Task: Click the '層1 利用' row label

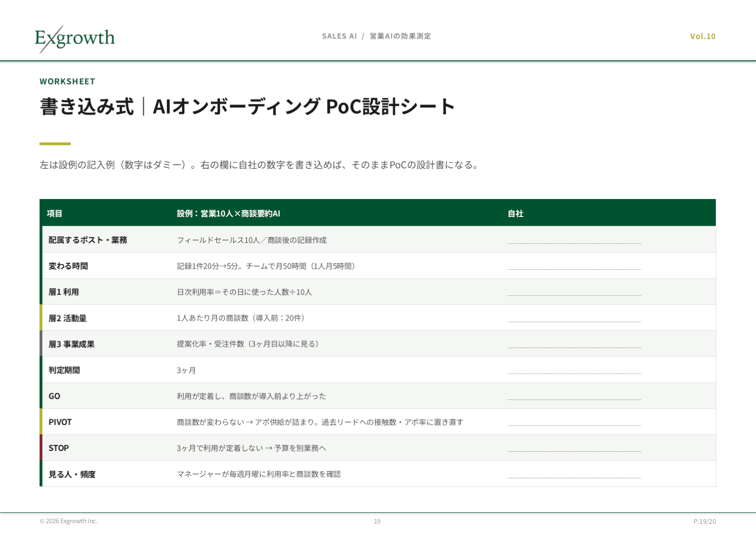Action: click(x=64, y=292)
